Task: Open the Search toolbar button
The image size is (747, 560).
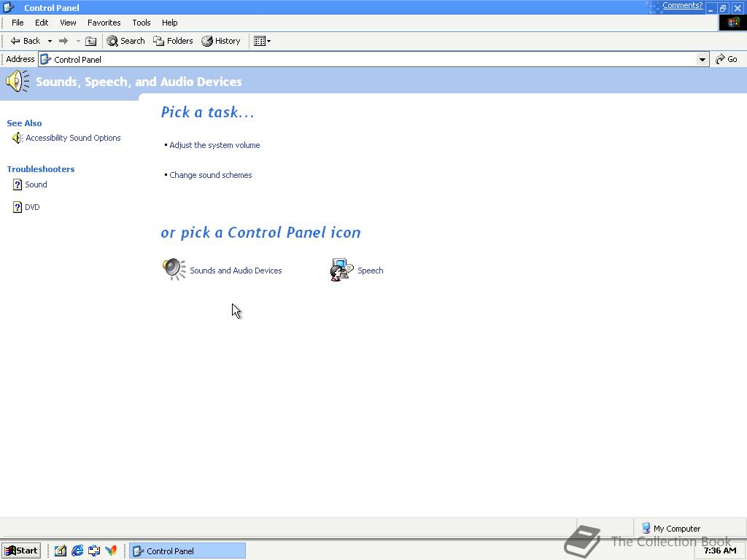Action: coord(125,41)
